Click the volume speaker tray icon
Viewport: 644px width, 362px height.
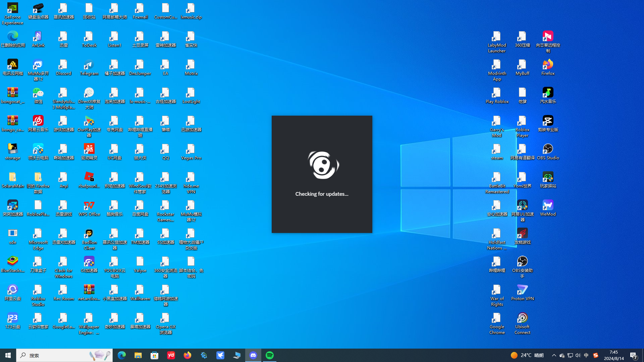coord(578,355)
